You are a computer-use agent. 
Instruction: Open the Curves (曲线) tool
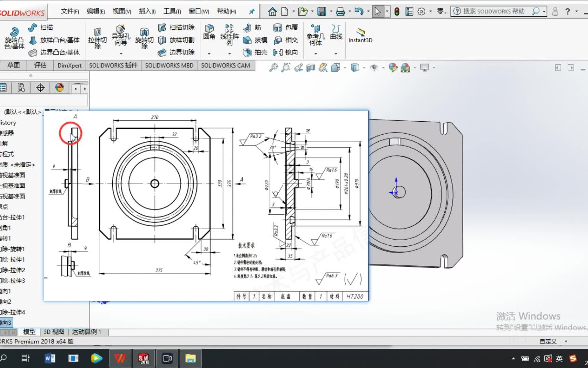click(336, 32)
